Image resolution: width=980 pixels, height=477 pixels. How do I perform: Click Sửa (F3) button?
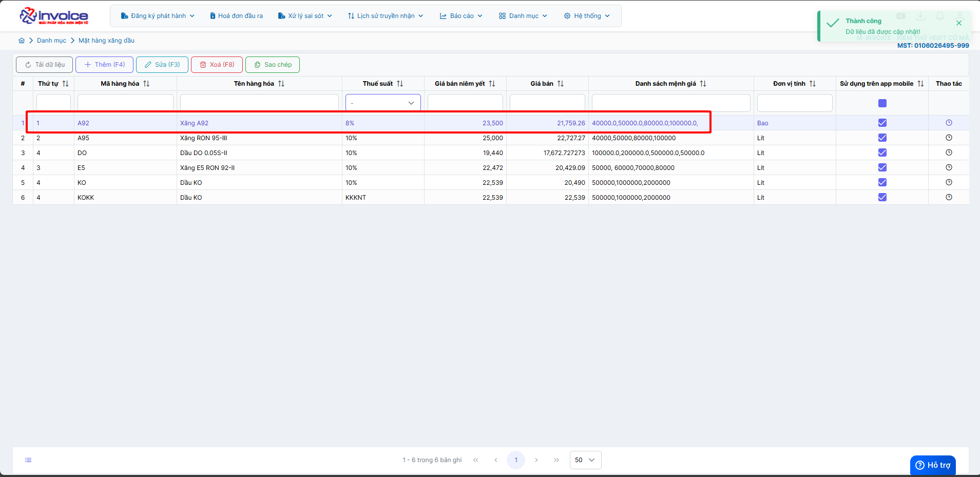162,65
